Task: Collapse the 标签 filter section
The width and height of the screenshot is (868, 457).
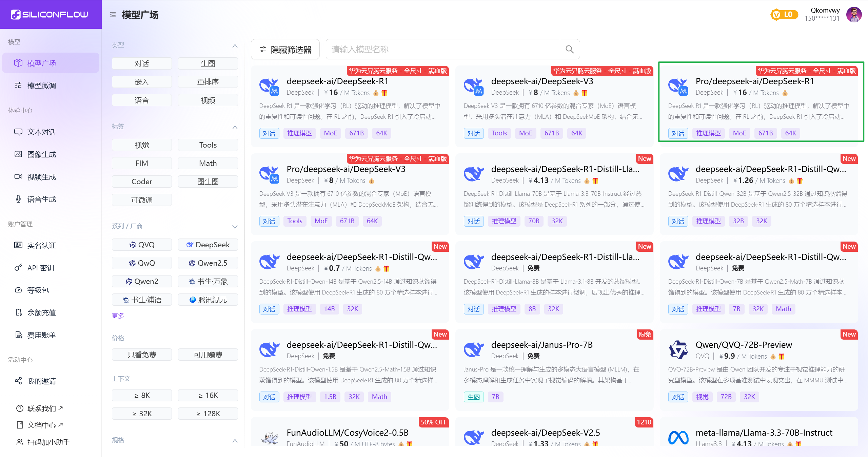Action: (x=235, y=127)
